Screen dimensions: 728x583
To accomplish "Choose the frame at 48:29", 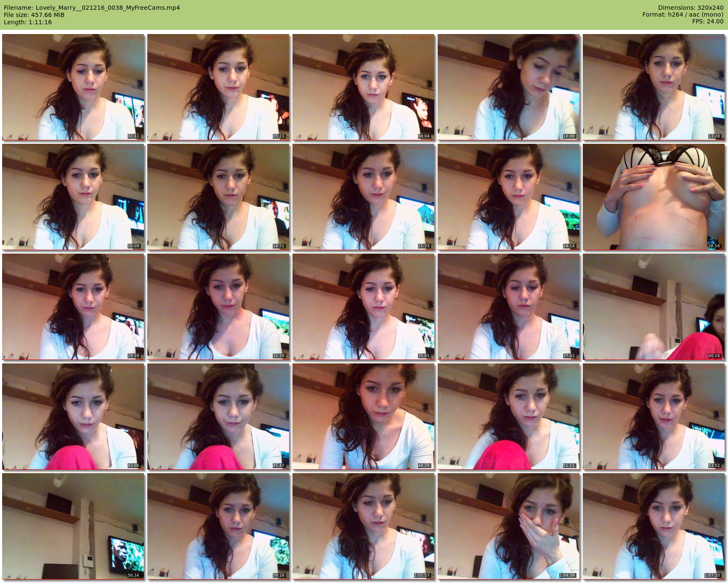I will 364,417.
